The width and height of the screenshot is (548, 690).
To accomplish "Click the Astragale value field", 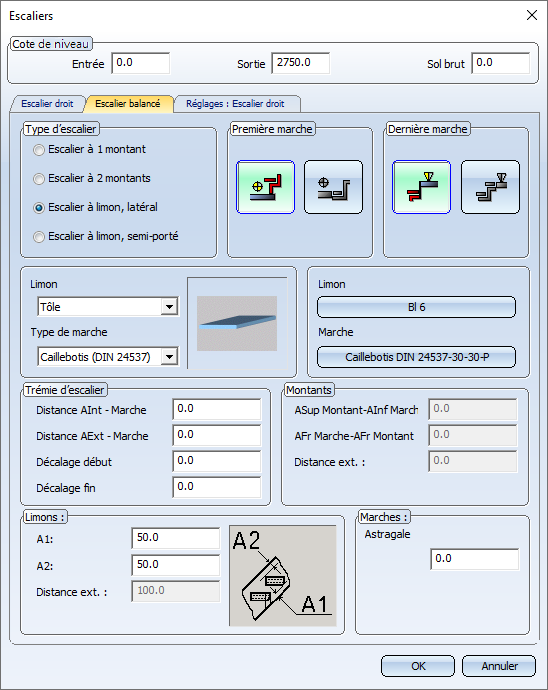I will 474,559.
